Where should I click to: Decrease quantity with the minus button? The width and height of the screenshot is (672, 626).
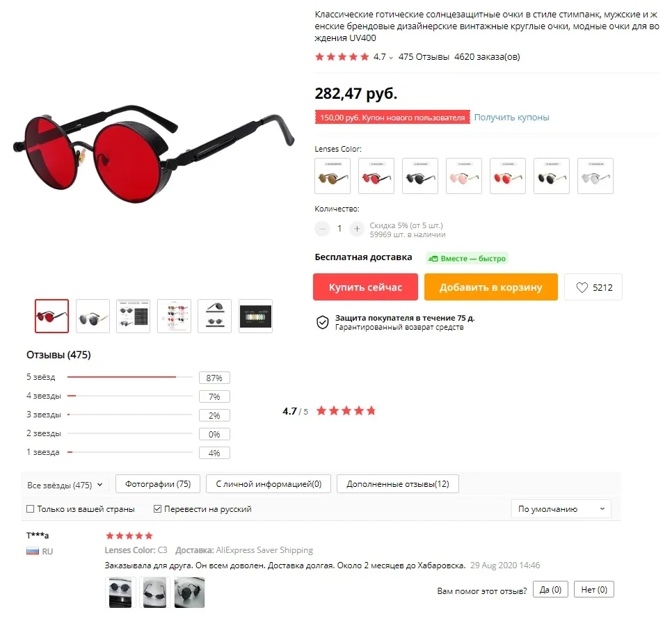(322, 229)
